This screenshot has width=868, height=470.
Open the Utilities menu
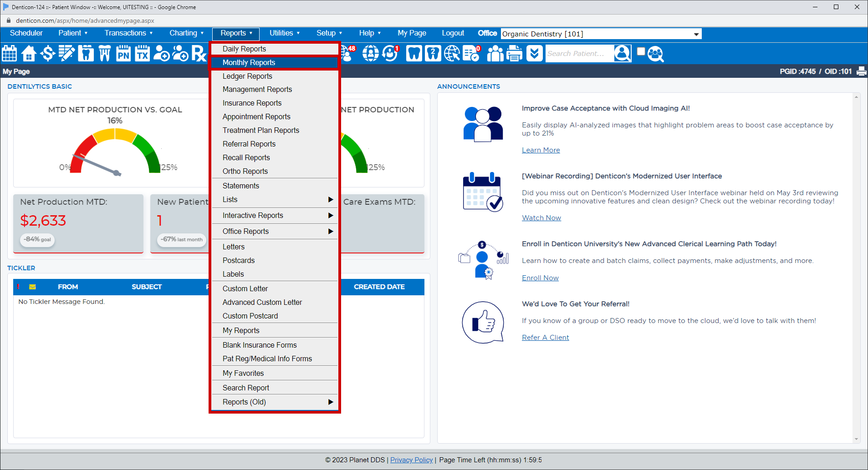[285, 33]
